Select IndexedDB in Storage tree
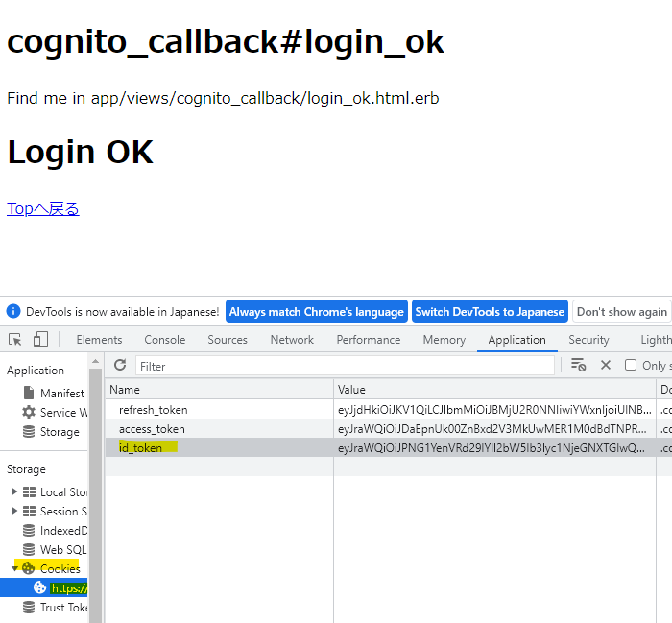 click(x=55, y=531)
